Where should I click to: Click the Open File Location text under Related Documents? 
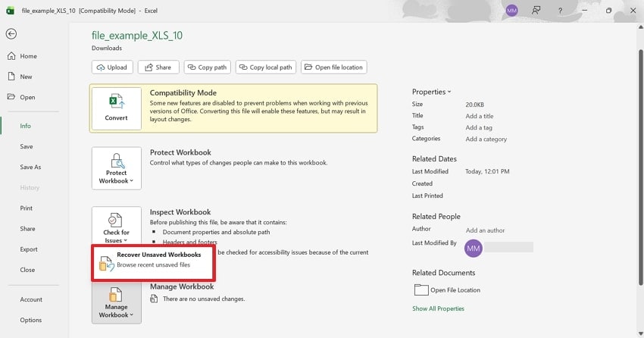(455, 290)
